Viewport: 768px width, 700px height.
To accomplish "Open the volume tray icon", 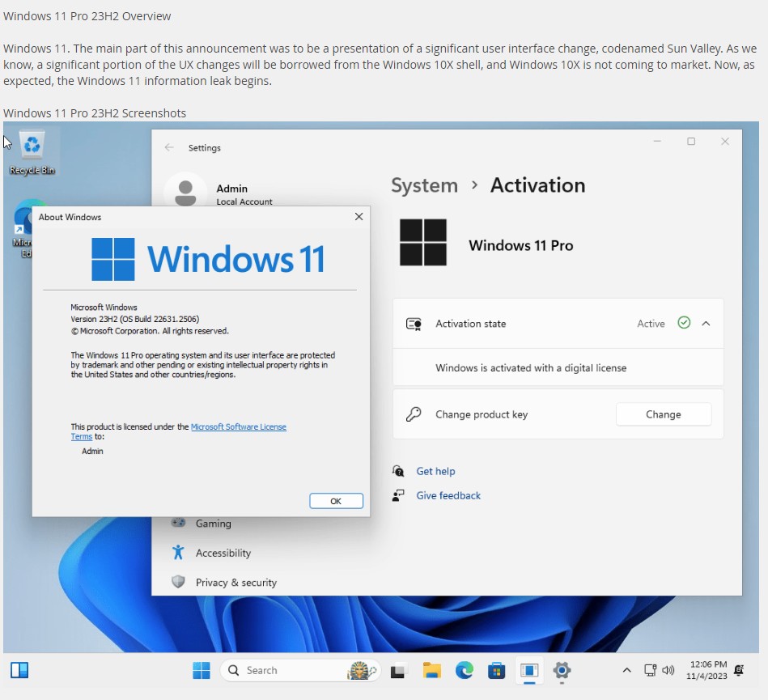I will click(668, 670).
